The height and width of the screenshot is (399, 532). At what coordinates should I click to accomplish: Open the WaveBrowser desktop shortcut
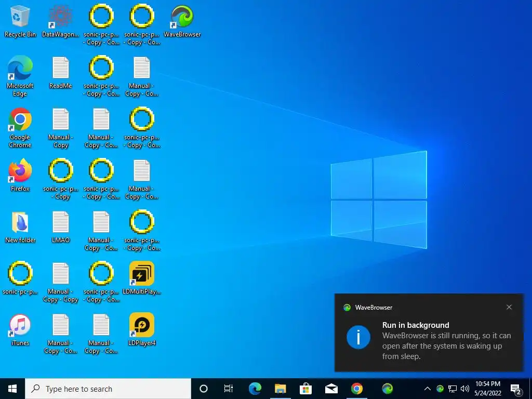click(x=182, y=21)
